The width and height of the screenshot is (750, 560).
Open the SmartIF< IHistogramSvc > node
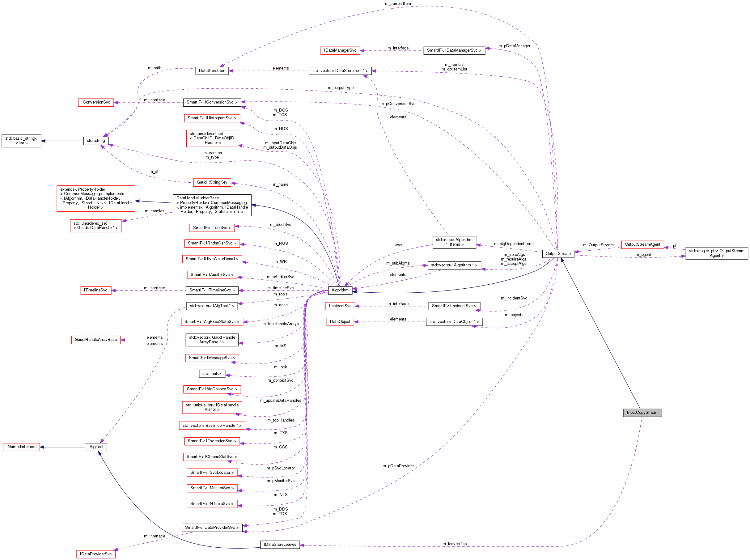click(212, 118)
